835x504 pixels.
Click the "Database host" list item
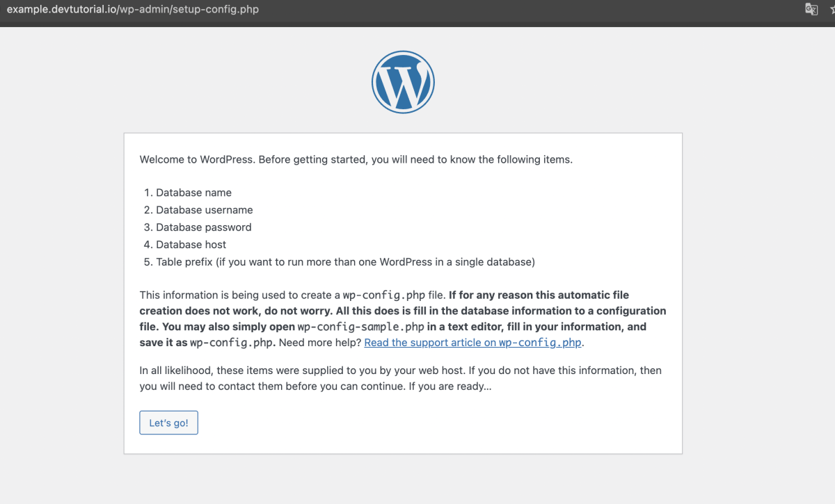pyautogui.click(x=191, y=245)
